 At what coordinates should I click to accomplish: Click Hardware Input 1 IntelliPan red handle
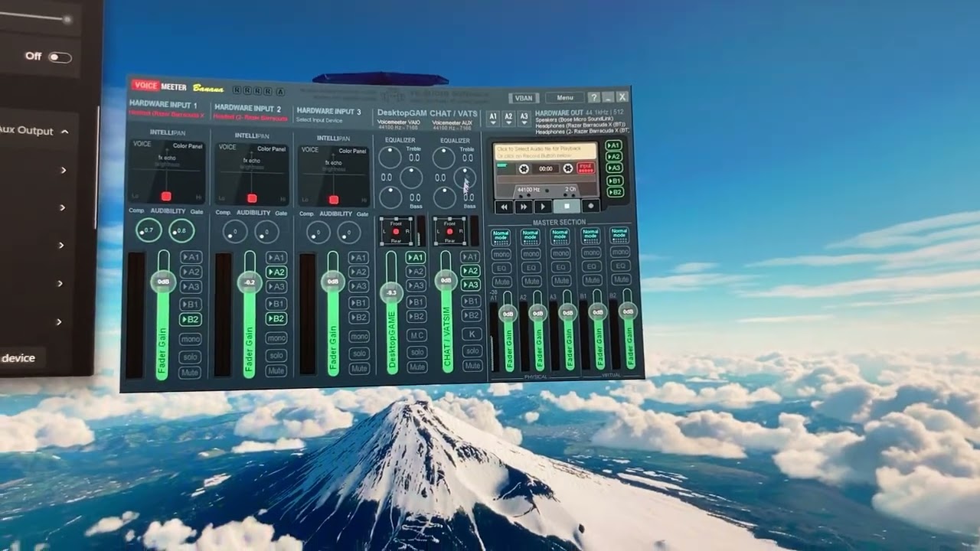(x=167, y=197)
